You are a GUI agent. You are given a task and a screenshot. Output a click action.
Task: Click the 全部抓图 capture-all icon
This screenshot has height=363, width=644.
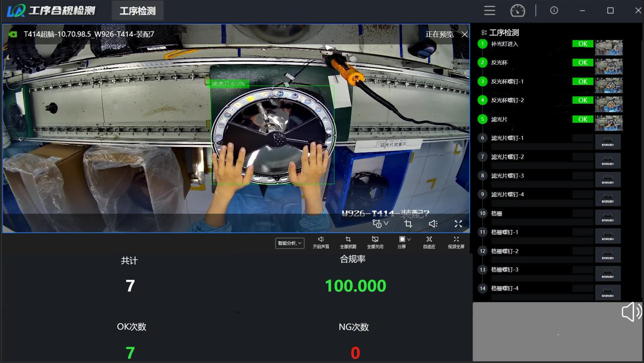(348, 242)
